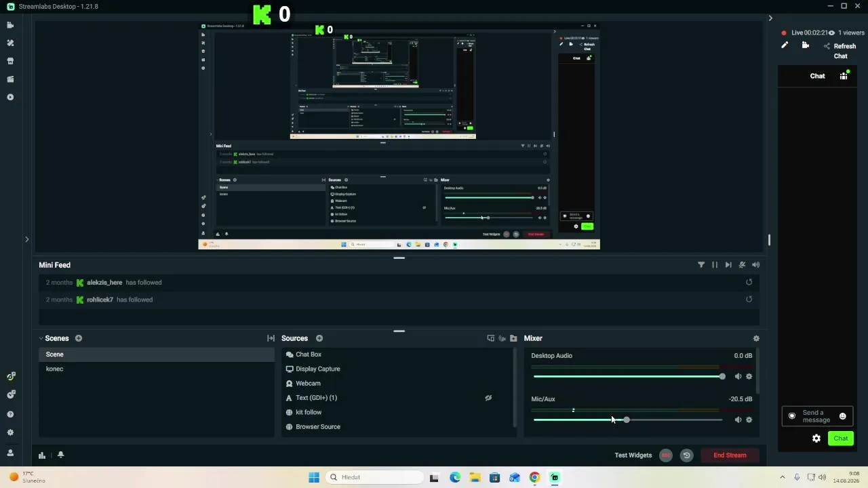868x488 pixels.
Task: Edit stream info with the pencil icon
Action: click(x=785, y=45)
